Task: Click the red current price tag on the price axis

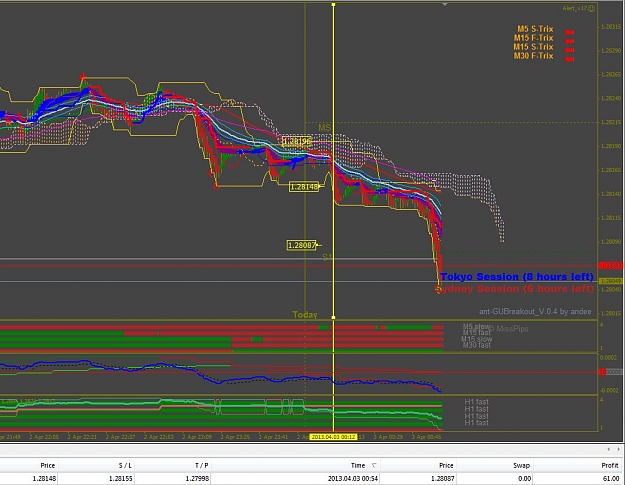Action: click(x=611, y=265)
